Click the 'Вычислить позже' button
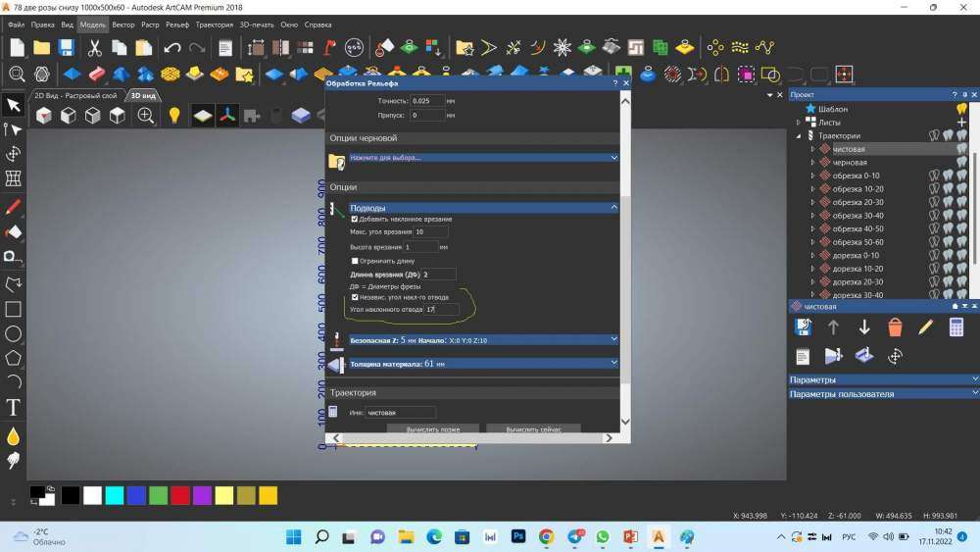Viewport: 980px width, 552px height. point(432,429)
